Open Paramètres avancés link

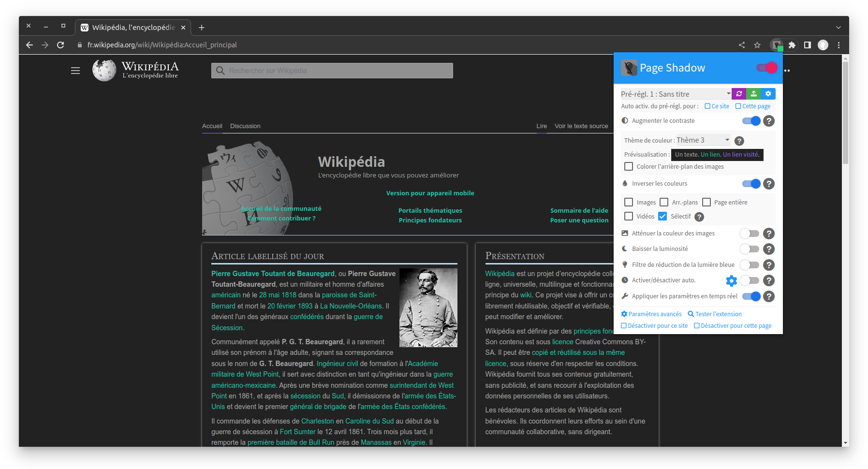click(651, 314)
